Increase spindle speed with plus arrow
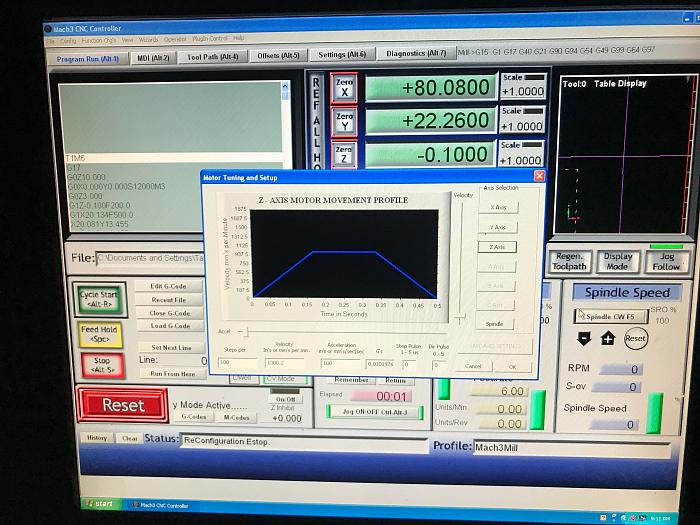700x525 pixels. pyautogui.click(x=607, y=338)
